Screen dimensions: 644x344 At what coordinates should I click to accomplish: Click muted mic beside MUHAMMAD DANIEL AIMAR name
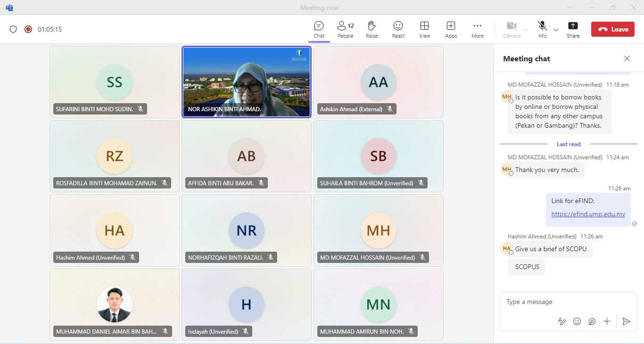pos(165,331)
